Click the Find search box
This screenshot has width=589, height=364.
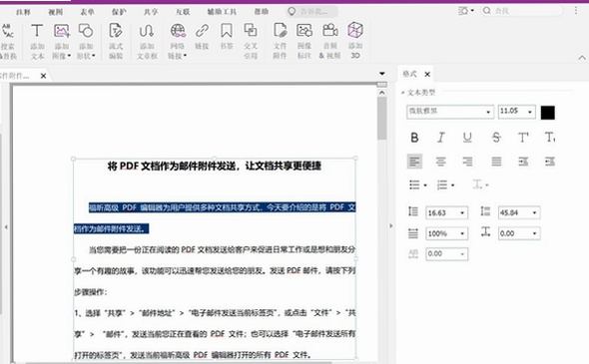pyautogui.click(x=522, y=11)
